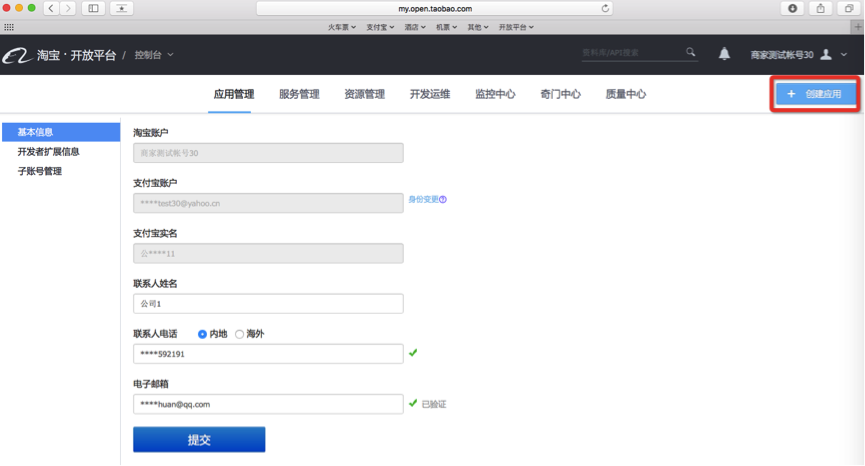Select 子账号管理 in the sidebar
The width and height of the screenshot is (865, 466).
pyautogui.click(x=40, y=172)
